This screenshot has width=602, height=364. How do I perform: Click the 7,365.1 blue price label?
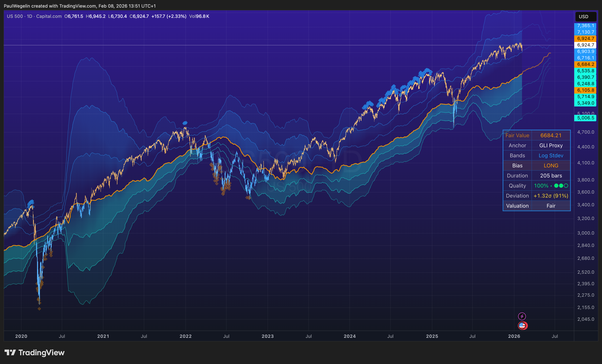(585, 26)
